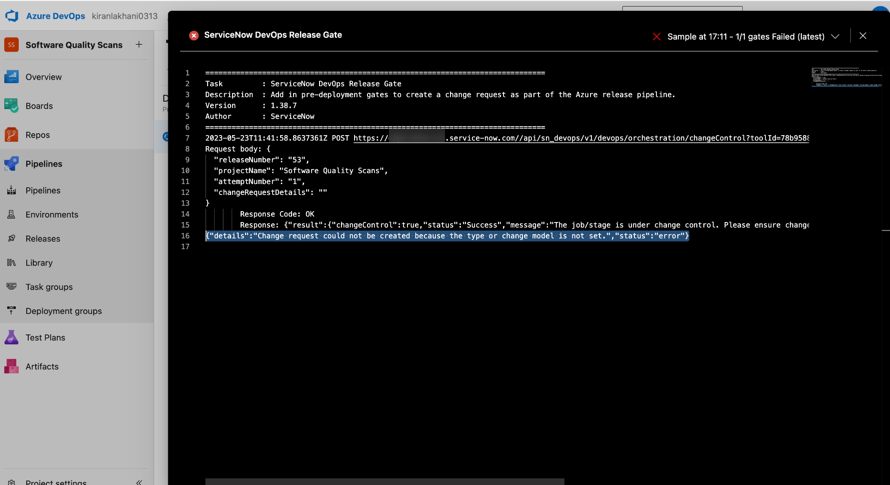The height and width of the screenshot is (485, 890).
Task: Click the plus icon next to project name
Action: [x=138, y=44]
